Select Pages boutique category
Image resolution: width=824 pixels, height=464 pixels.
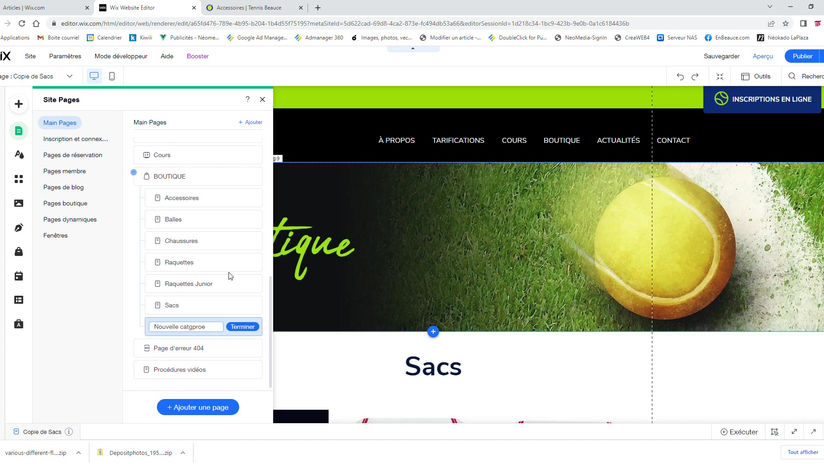click(65, 203)
